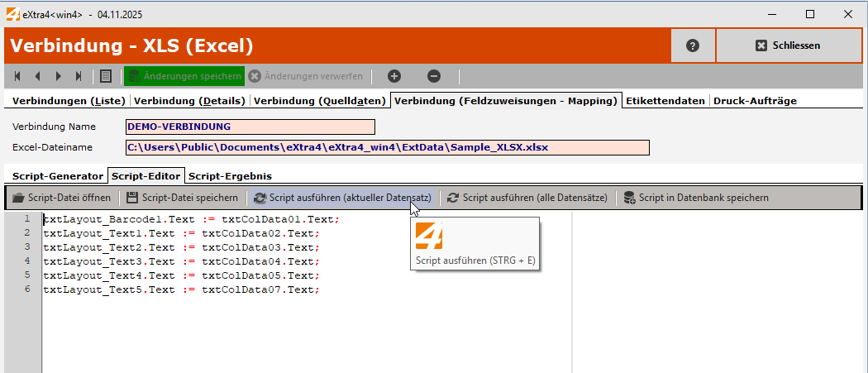Viewport: 868px width, 373px height.
Task: Click script line txtLayout_Text2.Text
Action: (x=182, y=247)
